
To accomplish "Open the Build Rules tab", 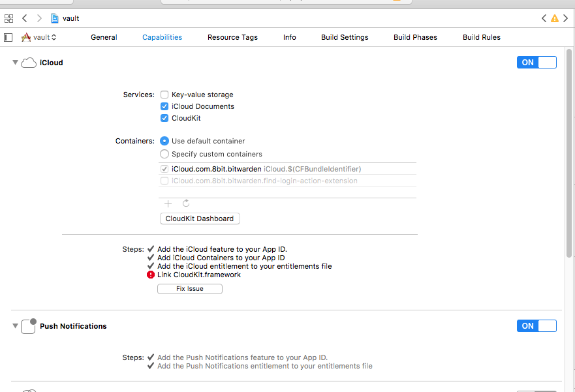I will pos(482,37).
